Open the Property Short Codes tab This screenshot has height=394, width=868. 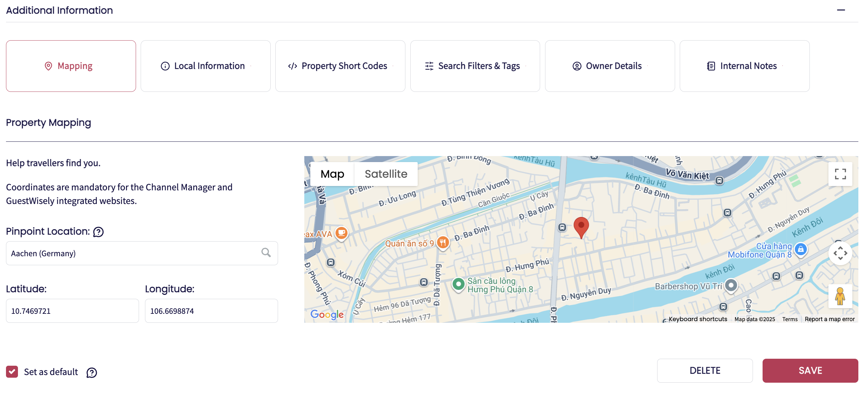pyautogui.click(x=340, y=66)
